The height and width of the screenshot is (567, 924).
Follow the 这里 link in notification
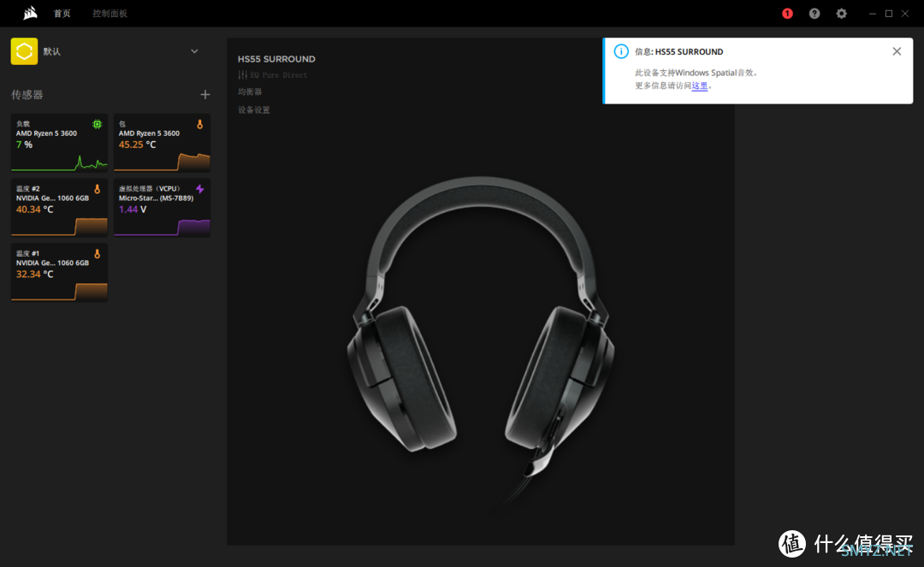click(x=699, y=86)
